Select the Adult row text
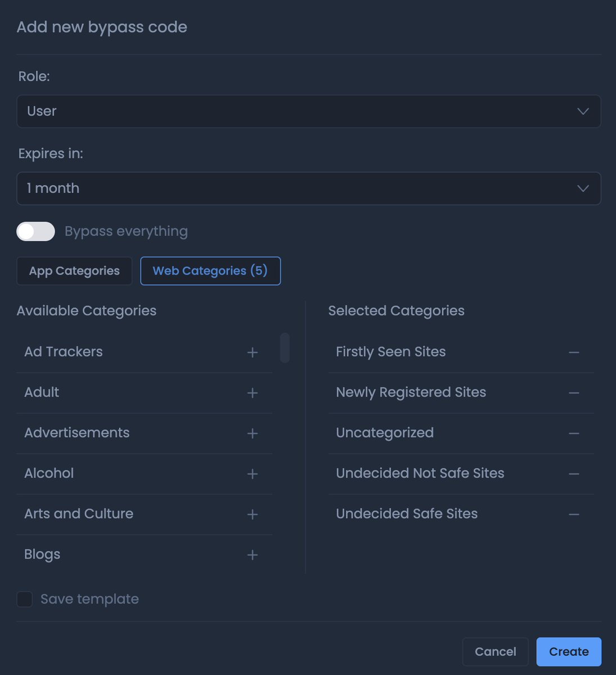This screenshot has width=616, height=675. (42, 393)
